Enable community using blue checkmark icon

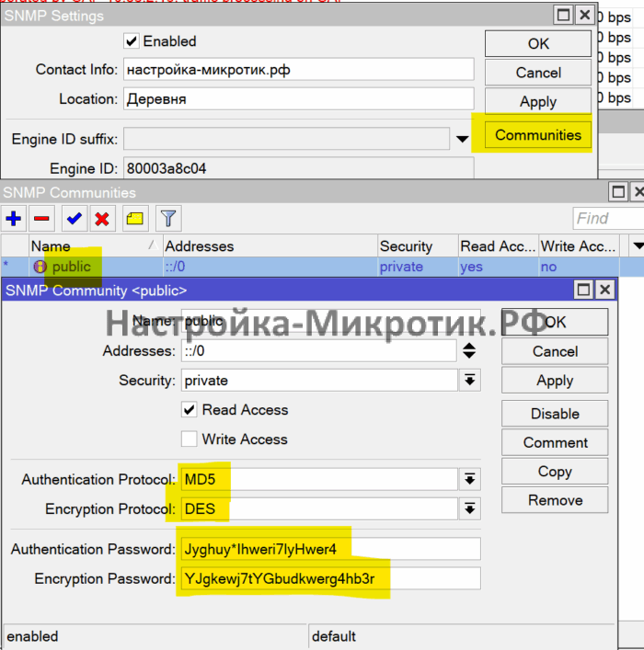point(75,218)
